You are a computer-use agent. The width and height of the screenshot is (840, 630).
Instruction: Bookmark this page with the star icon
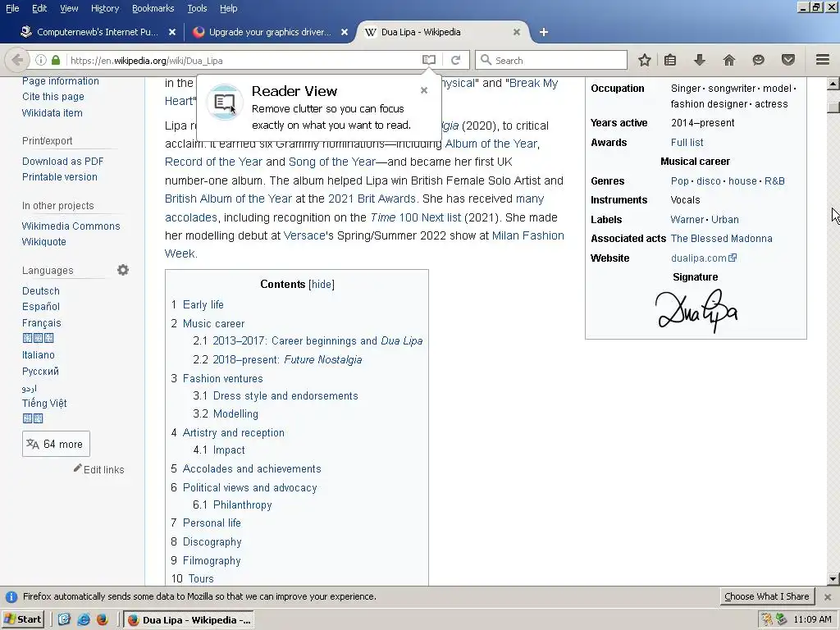pos(645,60)
